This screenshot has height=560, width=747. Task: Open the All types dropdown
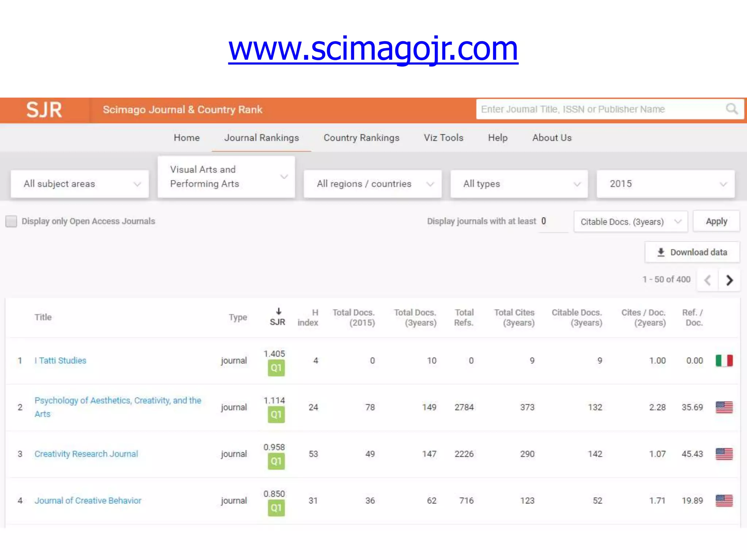click(x=519, y=184)
